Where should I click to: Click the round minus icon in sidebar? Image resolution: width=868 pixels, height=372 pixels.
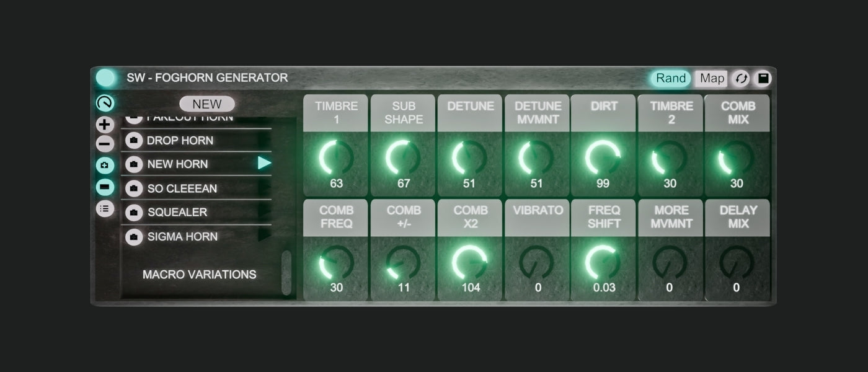pyautogui.click(x=105, y=144)
